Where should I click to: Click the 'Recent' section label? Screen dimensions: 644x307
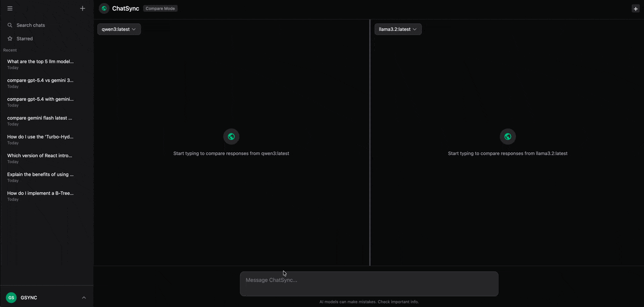tap(10, 50)
